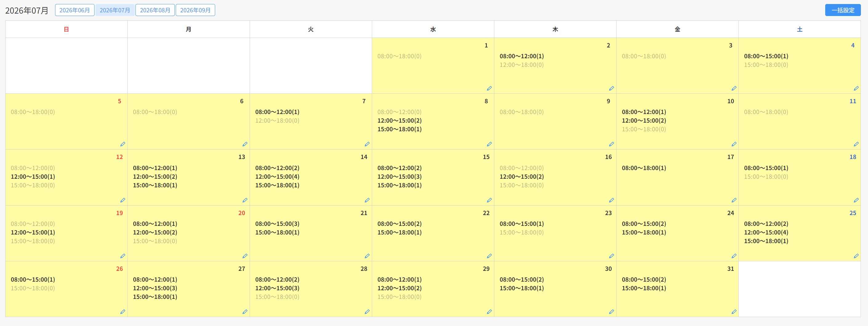868x326 pixels.
Task: Select 12:00~15:00(3) slot on July 15
Action: click(399, 177)
